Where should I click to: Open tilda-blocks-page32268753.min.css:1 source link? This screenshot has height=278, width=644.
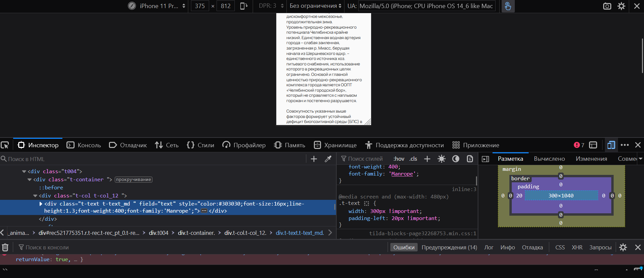click(423, 233)
